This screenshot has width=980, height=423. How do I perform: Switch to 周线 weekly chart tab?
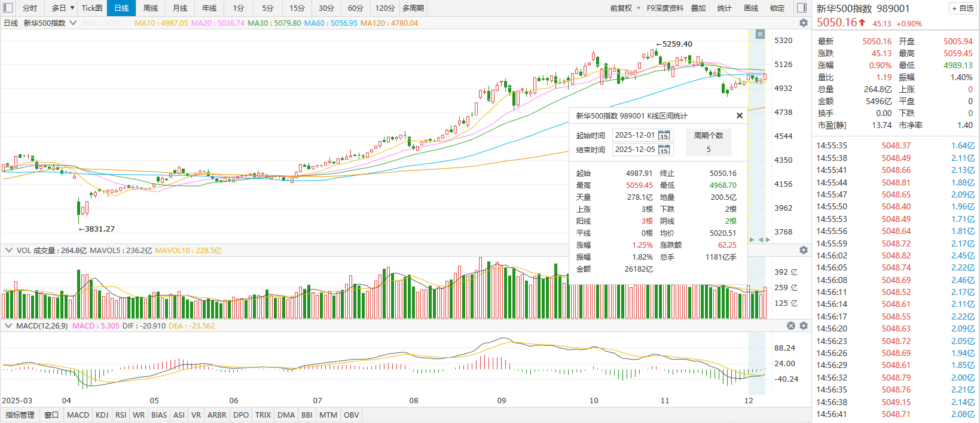point(151,8)
